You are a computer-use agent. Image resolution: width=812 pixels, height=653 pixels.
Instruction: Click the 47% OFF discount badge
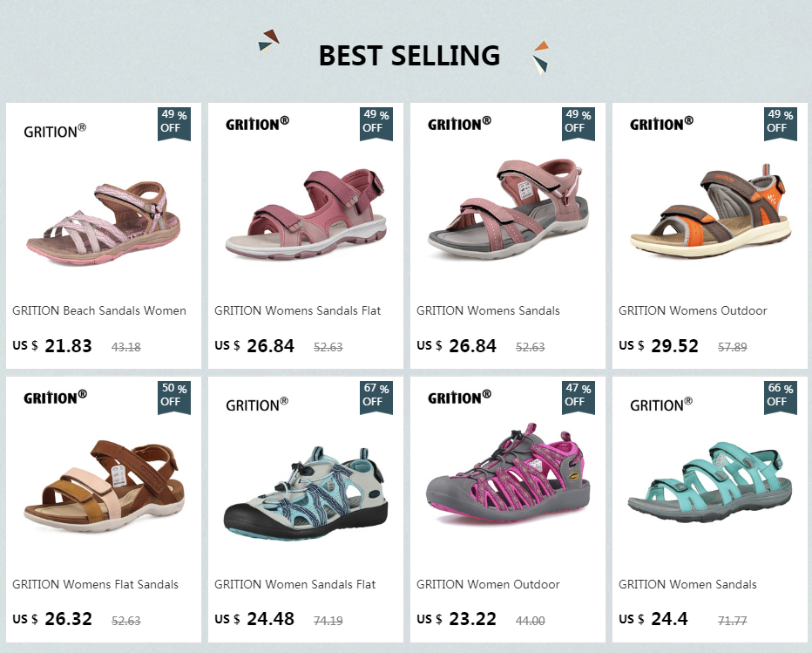click(574, 395)
